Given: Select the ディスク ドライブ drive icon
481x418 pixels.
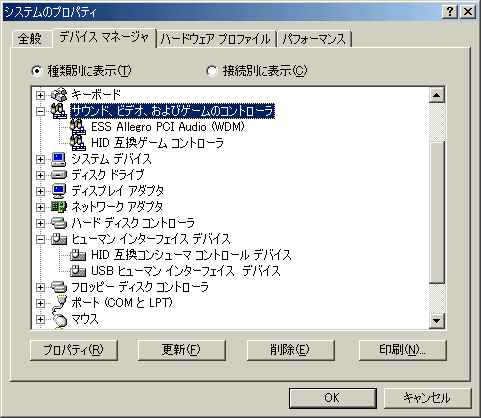Looking at the screenshot, I should 59,175.
